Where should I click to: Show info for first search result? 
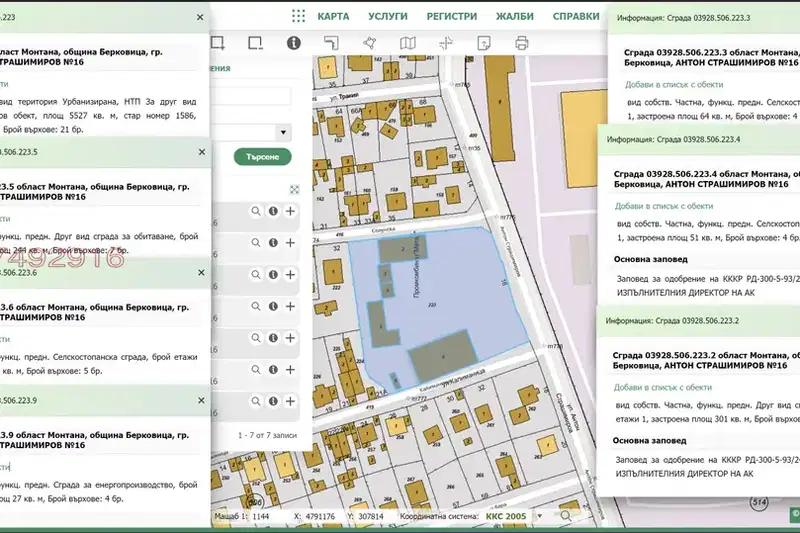273,211
